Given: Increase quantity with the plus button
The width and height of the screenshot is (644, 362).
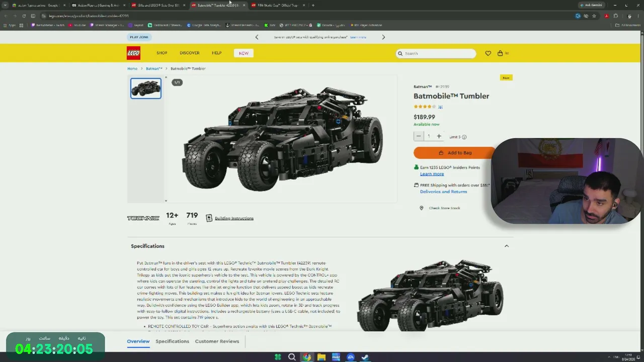Looking at the screenshot, I should [439, 136].
